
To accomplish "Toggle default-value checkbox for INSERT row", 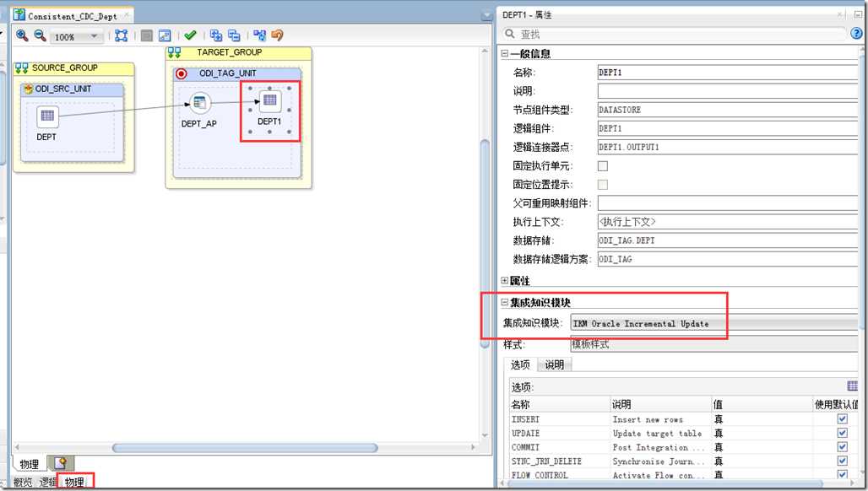I will pyautogui.click(x=842, y=419).
